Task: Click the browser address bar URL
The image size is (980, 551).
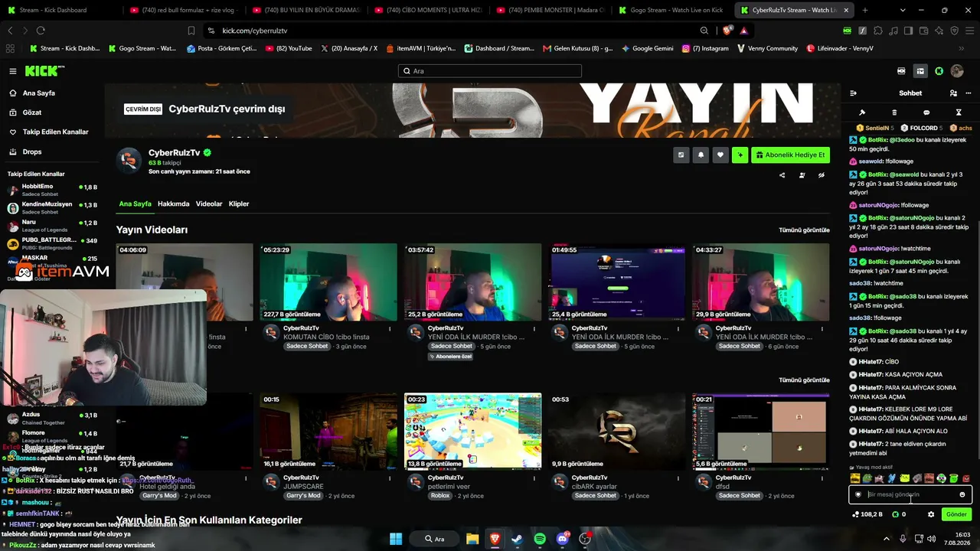Action: pyautogui.click(x=254, y=31)
